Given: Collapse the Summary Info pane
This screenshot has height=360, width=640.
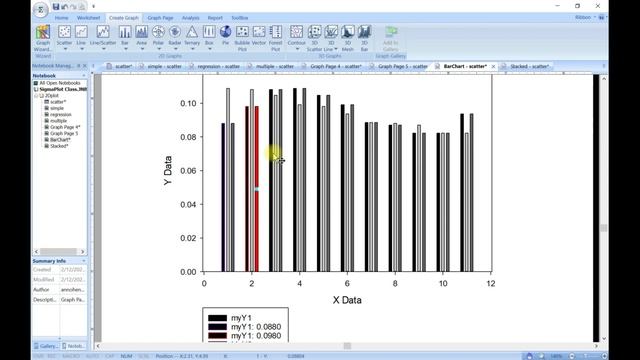Looking at the screenshot, I should pyautogui.click(x=84, y=261).
